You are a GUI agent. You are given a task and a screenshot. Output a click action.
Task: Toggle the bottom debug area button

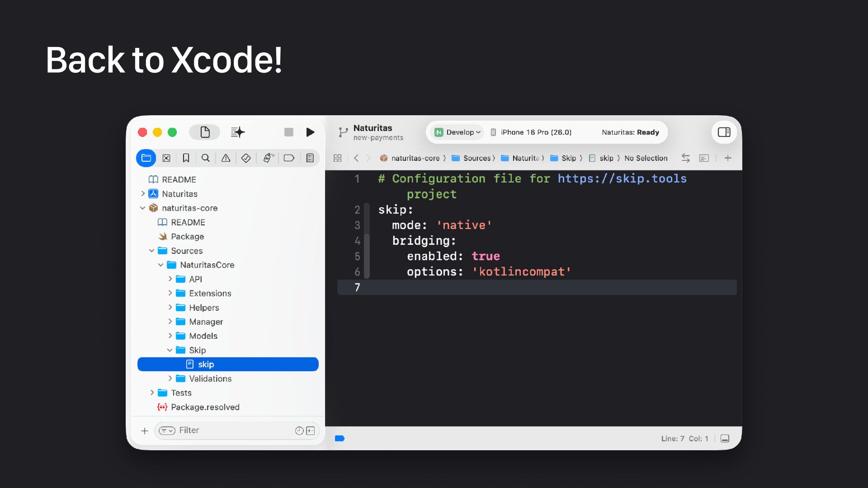[x=725, y=439]
